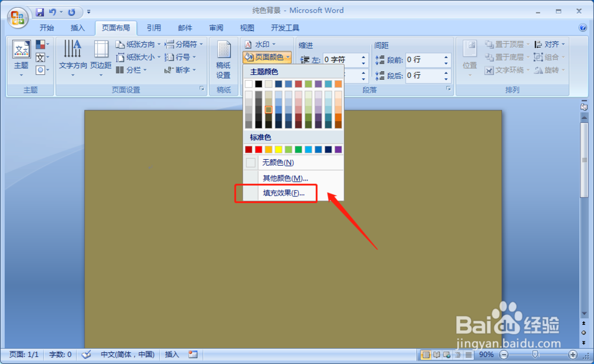Customize Quick Access Toolbar dropdown arrow
594x364 pixels.
click(89, 12)
